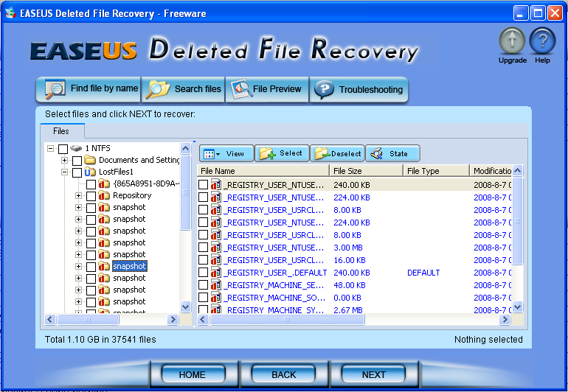Check the Documents and Settings checkbox

(77, 161)
